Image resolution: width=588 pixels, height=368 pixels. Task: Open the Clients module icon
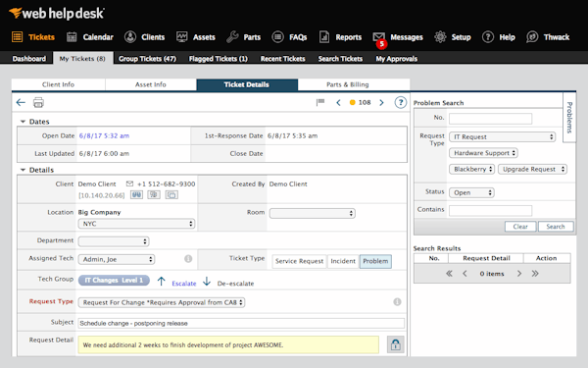tap(130, 37)
